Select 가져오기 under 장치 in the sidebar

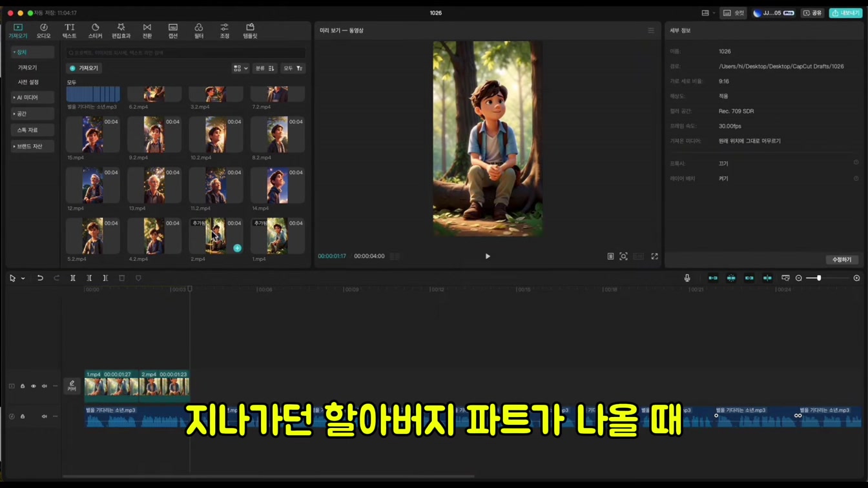[27, 67]
